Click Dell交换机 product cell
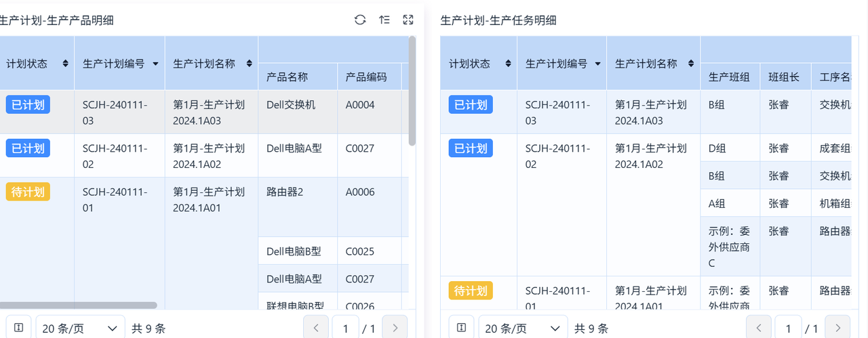This screenshot has height=338, width=868. (x=298, y=112)
